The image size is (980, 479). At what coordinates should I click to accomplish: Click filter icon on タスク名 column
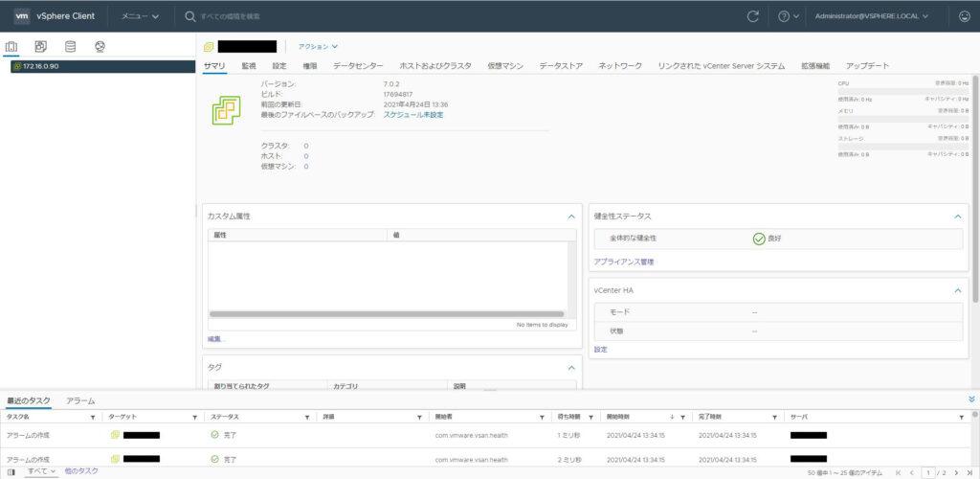click(93, 417)
